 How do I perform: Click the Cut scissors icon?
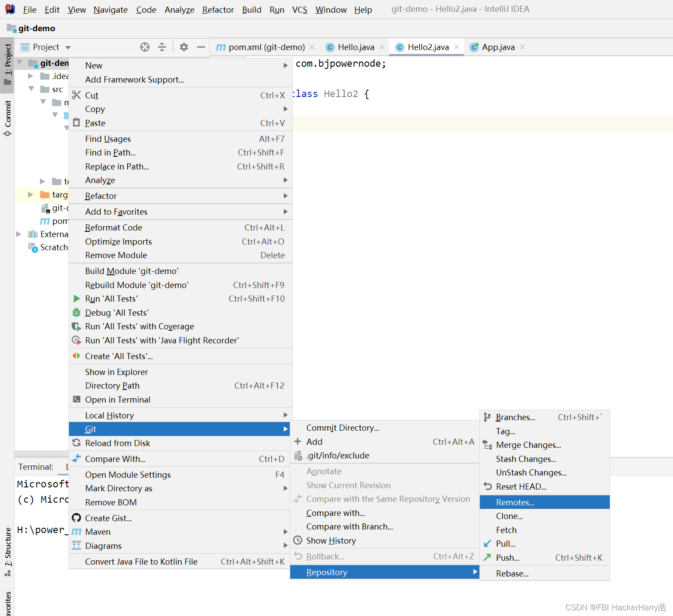76,95
